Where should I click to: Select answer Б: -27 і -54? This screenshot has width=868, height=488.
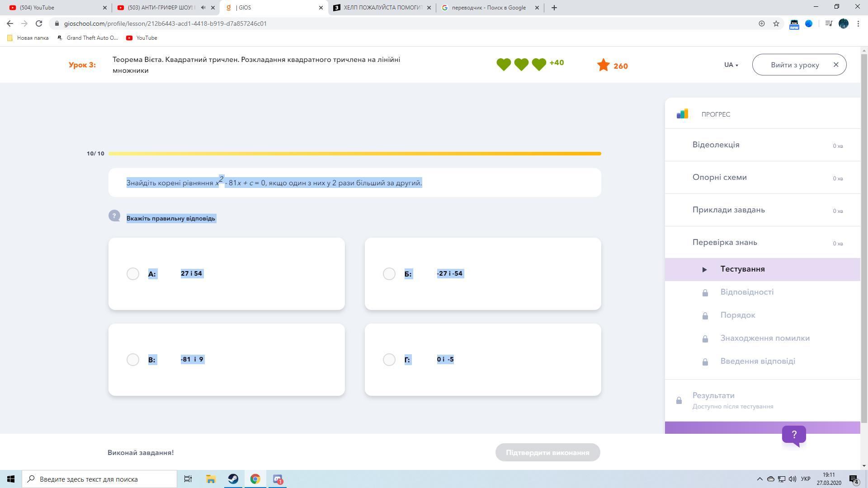(389, 274)
